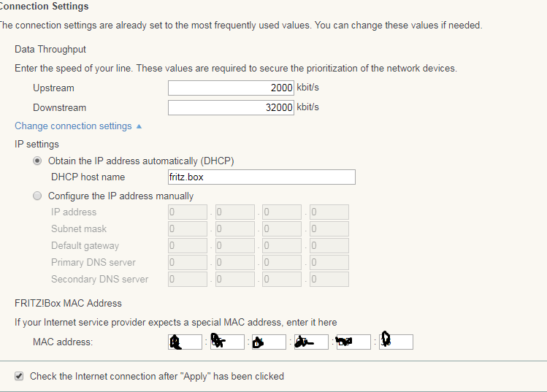Click the first octet of Subnet mask

tap(187, 229)
